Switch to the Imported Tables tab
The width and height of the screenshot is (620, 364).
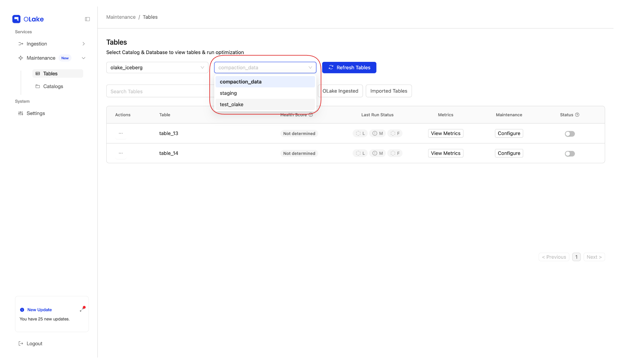[x=388, y=91]
